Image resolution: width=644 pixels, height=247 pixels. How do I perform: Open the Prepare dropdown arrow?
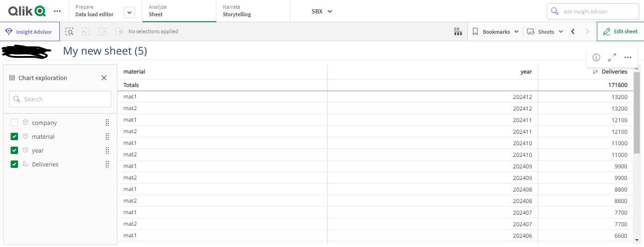[x=129, y=12]
